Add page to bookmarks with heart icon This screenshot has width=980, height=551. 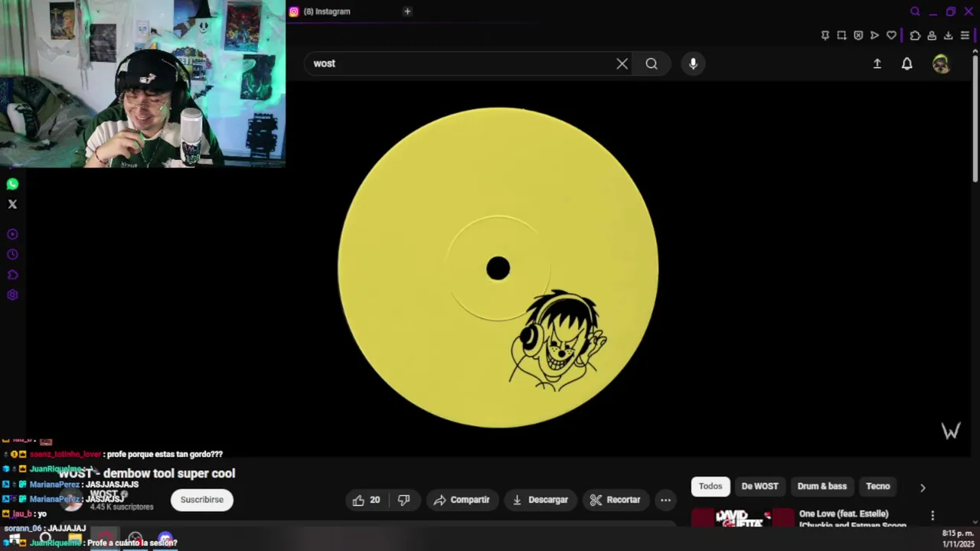(x=891, y=35)
